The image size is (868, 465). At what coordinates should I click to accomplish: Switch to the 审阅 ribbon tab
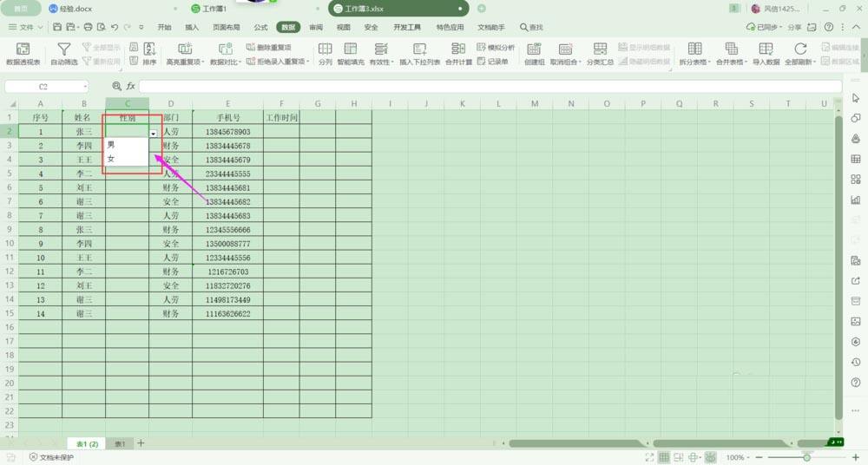[316, 27]
